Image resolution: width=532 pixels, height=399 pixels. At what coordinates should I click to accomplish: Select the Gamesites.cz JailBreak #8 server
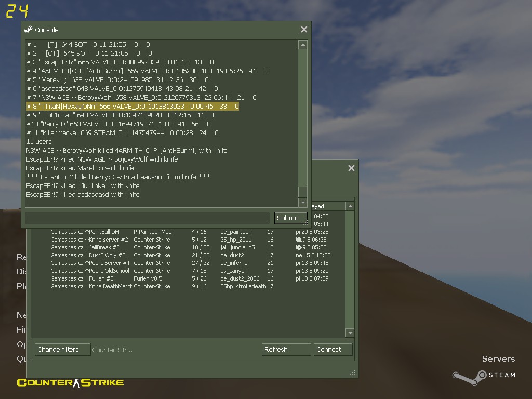pyautogui.click(x=190, y=247)
